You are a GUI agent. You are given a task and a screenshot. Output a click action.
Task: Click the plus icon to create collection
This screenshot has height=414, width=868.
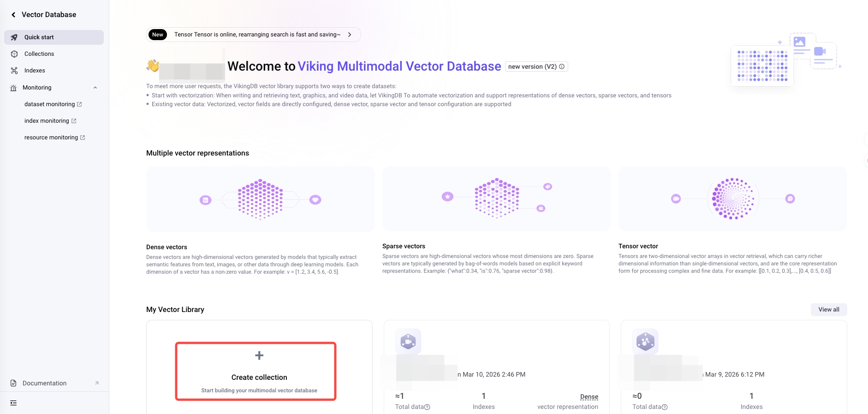pyautogui.click(x=259, y=355)
